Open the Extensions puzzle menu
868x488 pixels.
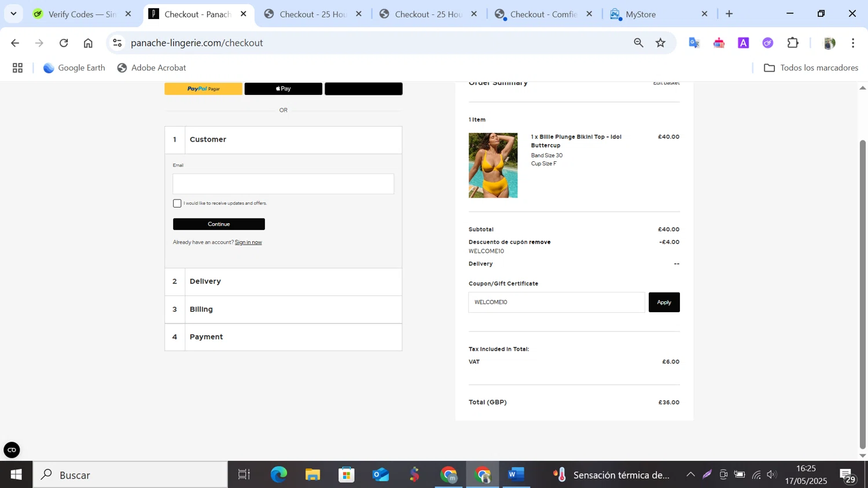coord(793,43)
